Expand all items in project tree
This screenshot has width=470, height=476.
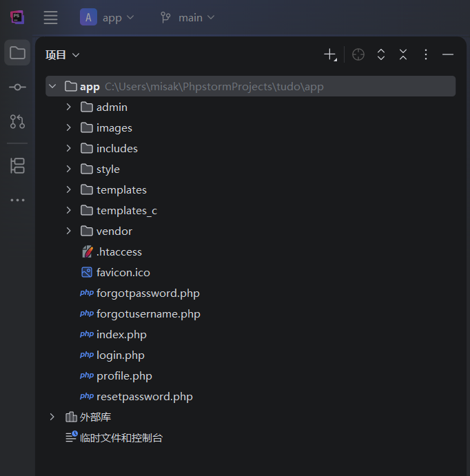381,54
